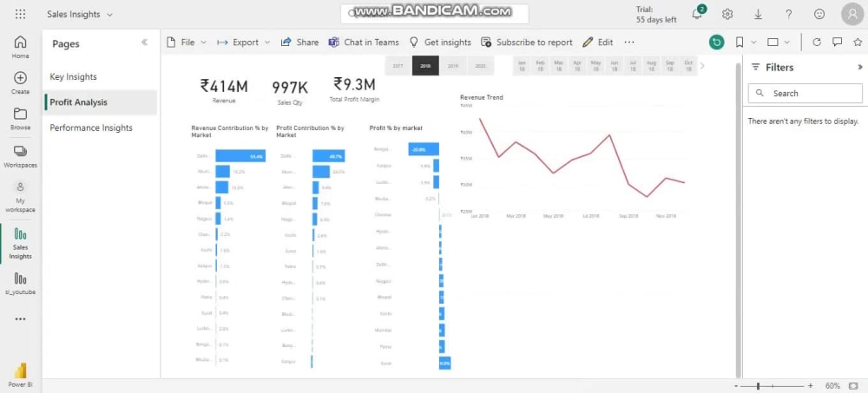Advance the month slicer with the right chevron
The width and height of the screenshot is (868, 393).
tap(702, 66)
